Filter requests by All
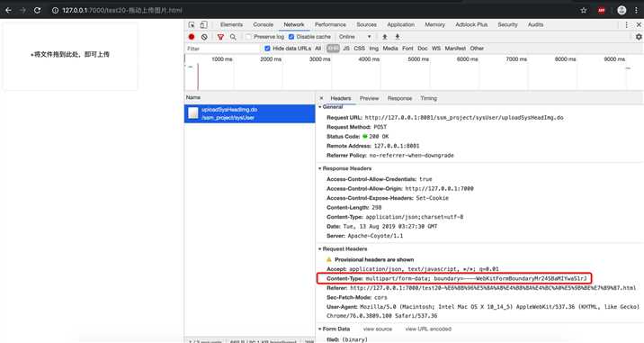The image size is (644, 343). [318, 49]
